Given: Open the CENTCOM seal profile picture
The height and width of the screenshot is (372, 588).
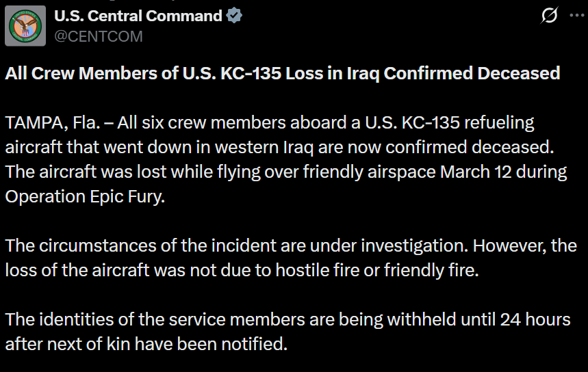Looking at the screenshot, I should click(x=25, y=26).
